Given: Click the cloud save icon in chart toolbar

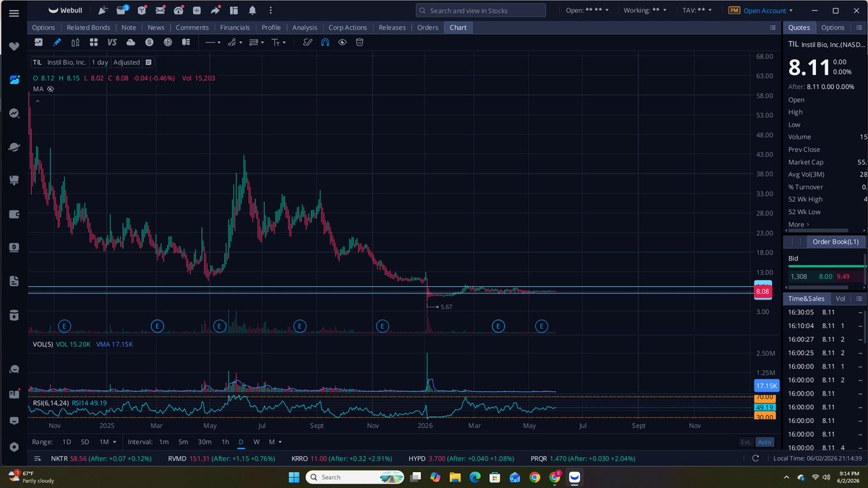Looking at the screenshot, I should click(131, 43).
